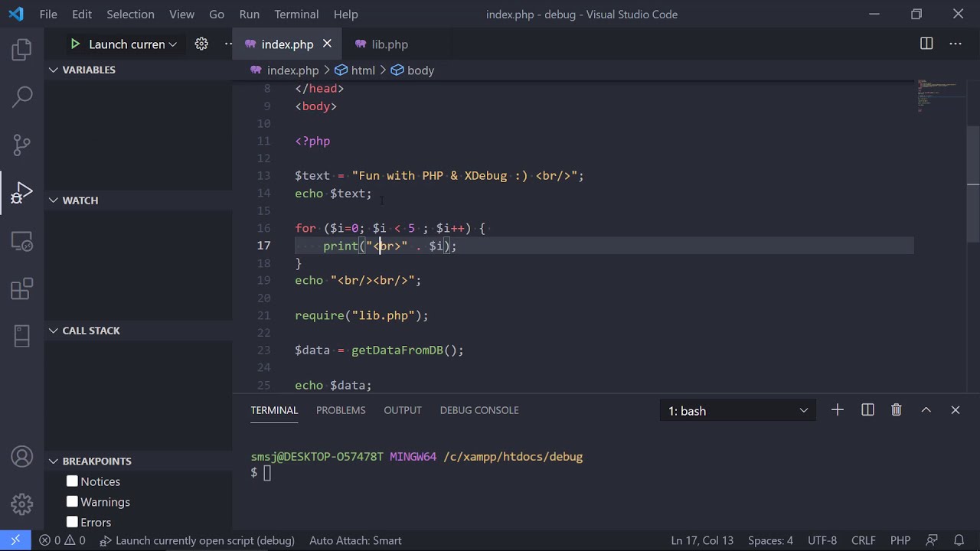The width and height of the screenshot is (980, 551).
Task: Open the Explorer view in activity bar
Action: click(22, 51)
